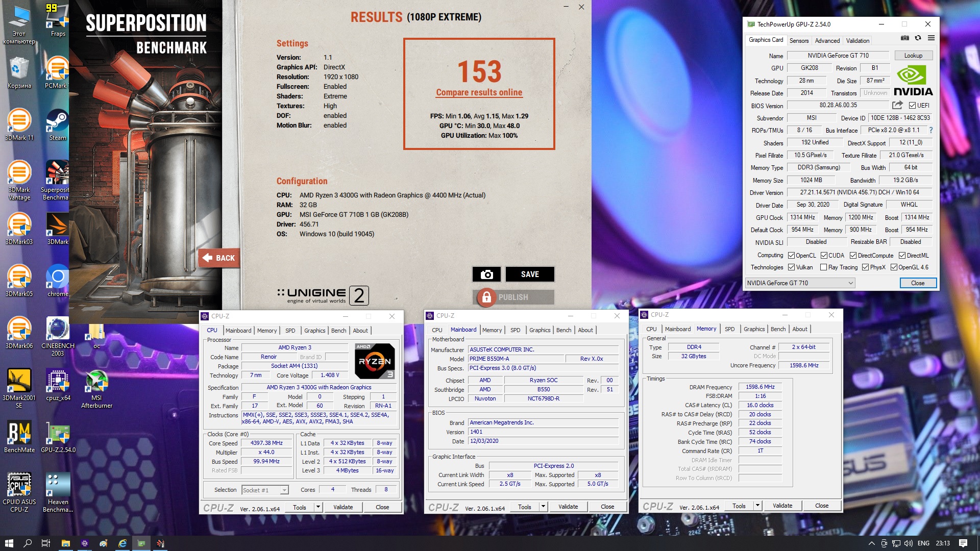Screen dimensions: 980x551
Task: Open GPU selection dropdown in GPU-Z
Action: coord(800,283)
